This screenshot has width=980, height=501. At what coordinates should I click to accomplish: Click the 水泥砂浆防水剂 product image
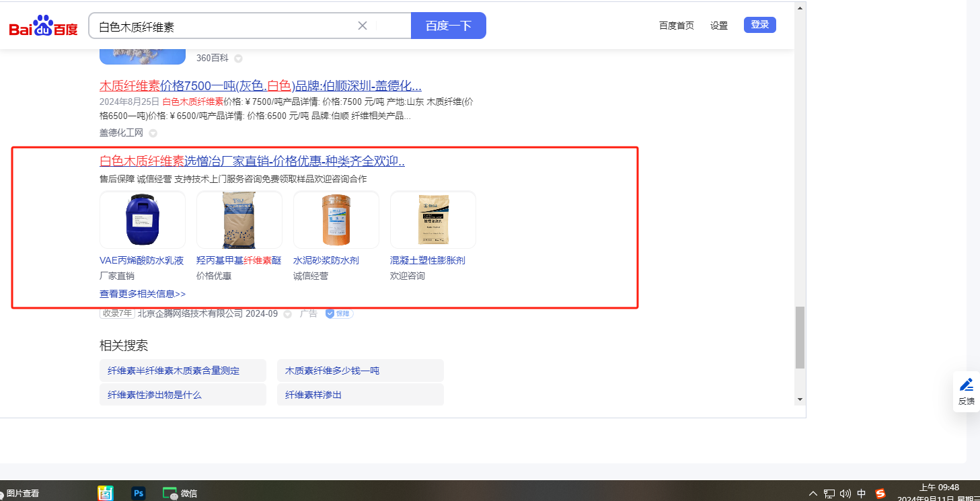336,220
